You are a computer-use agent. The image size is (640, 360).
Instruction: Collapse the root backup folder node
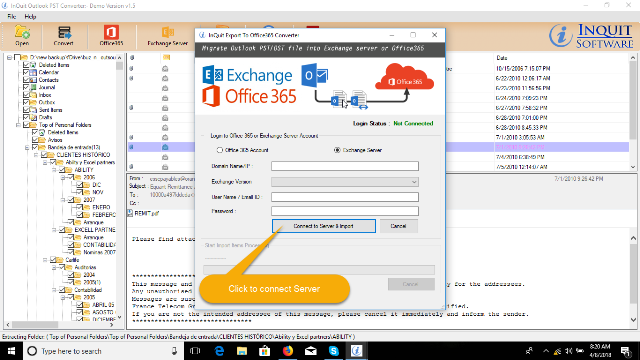coord(9,58)
